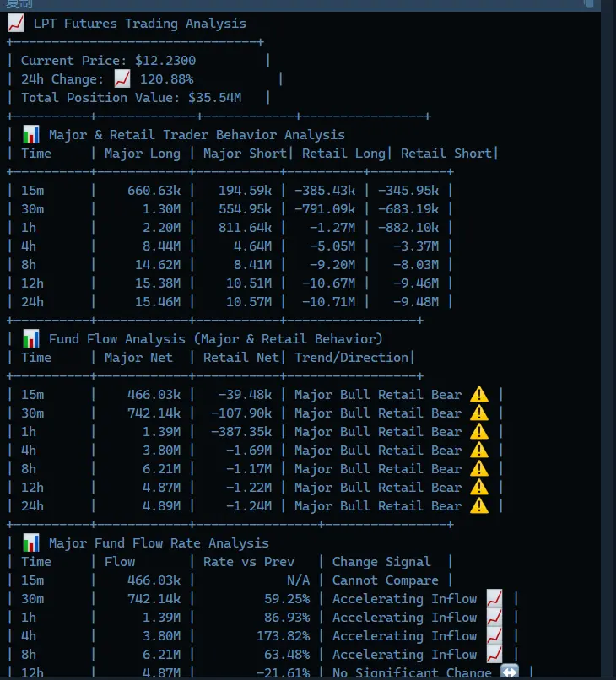This screenshot has width=616, height=680.
Task: Click warning icon in Fund Flow 4h row
Action: coord(479,451)
